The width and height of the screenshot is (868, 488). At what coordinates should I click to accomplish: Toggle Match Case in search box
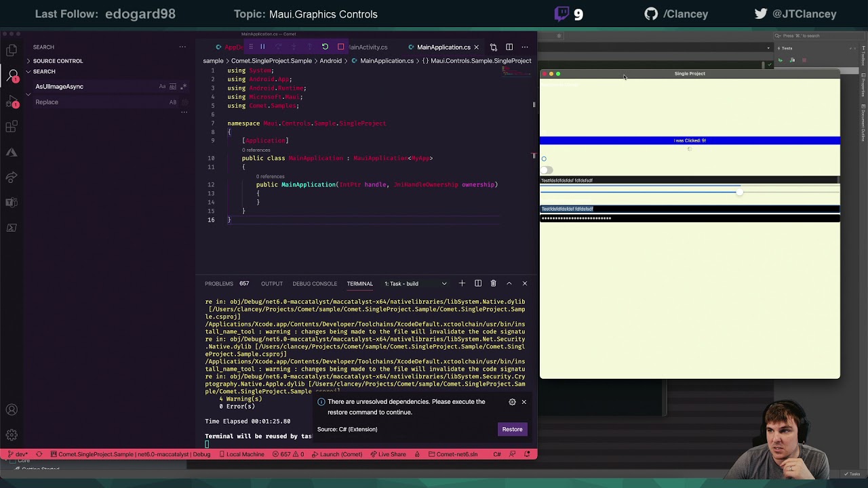click(x=162, y=87)
